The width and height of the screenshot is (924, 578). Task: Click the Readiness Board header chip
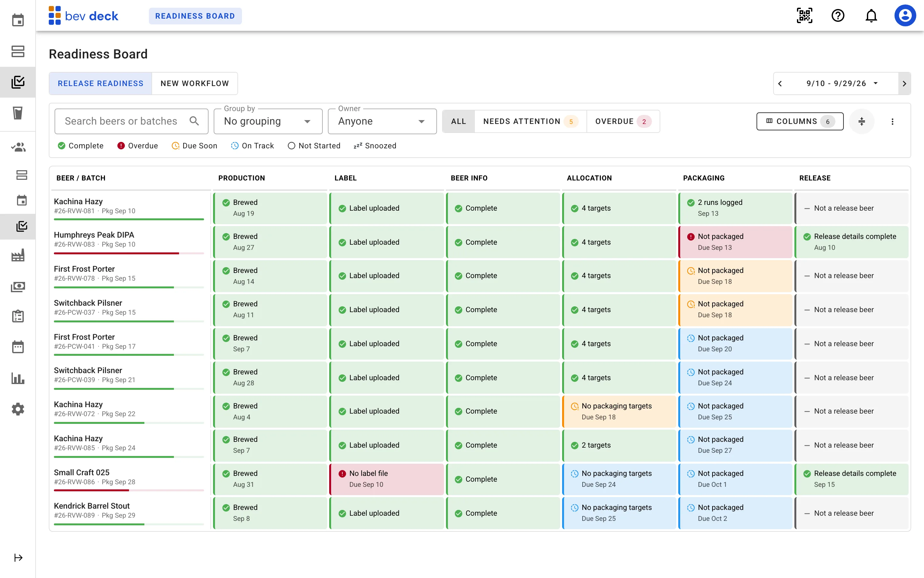[195, 16]
